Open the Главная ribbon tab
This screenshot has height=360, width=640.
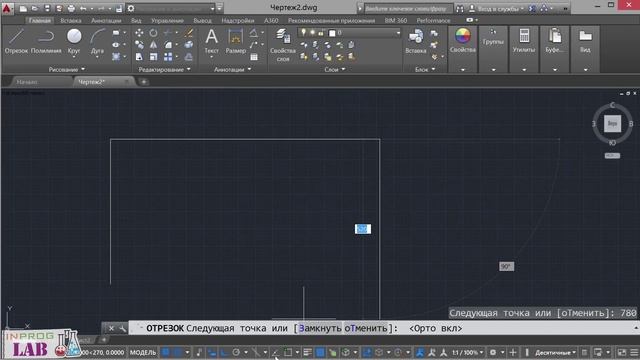click(x=40, y=20)
